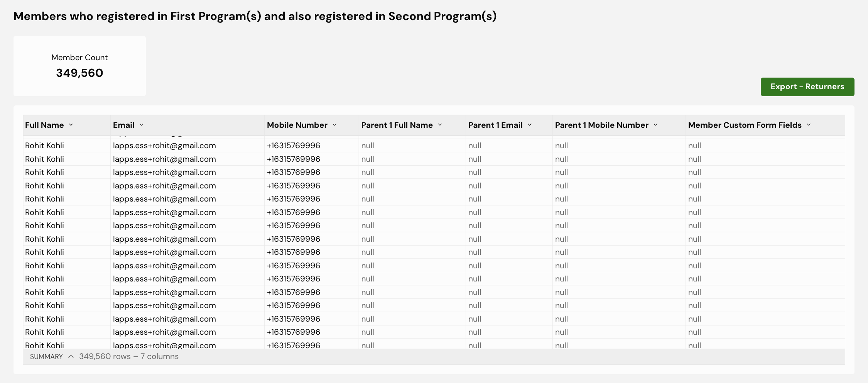Collapse the SUMMARY caret icon

[x=71, y=356]
